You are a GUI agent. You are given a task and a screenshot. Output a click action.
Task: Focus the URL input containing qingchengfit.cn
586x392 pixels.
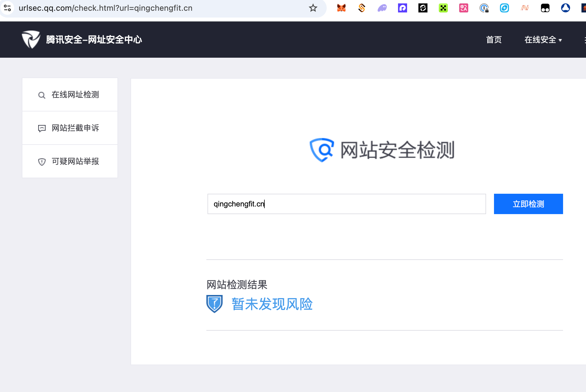[x=347, y=204]
